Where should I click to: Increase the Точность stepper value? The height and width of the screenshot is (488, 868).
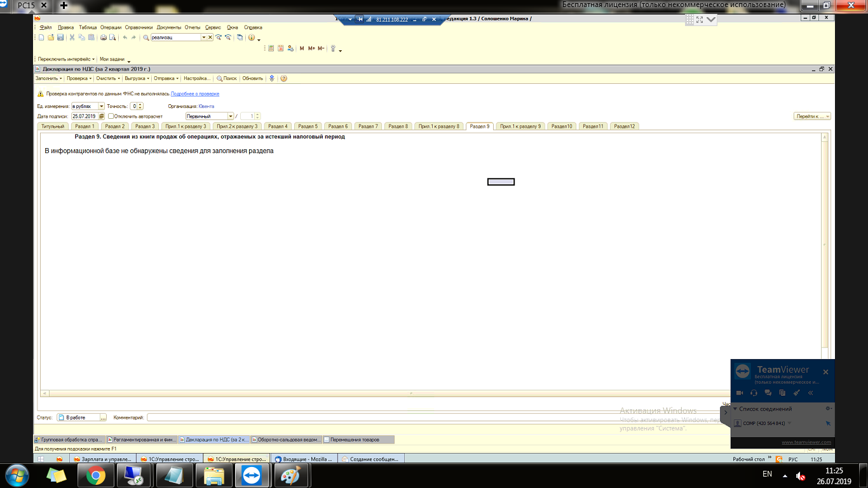click(x=140, y=104)
